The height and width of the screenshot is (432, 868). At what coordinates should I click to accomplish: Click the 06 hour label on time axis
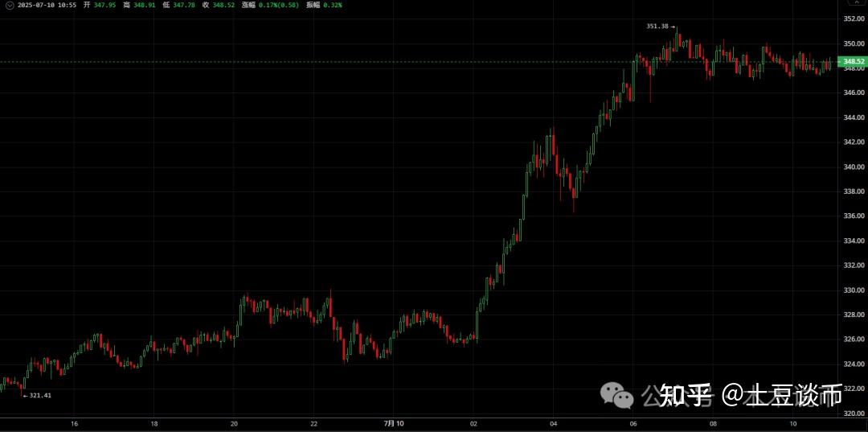(x=633, y=423)
